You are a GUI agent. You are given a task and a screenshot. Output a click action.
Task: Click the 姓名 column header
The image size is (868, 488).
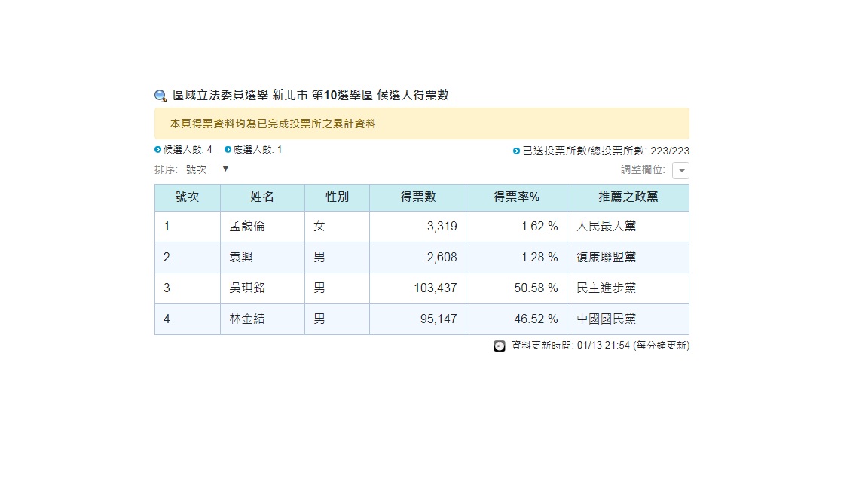pos(262,197)
